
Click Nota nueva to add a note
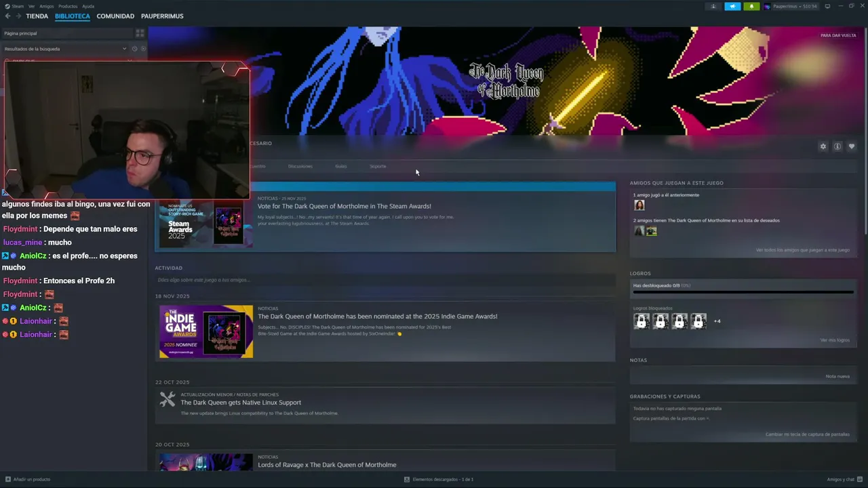click(x=837, y=376)
